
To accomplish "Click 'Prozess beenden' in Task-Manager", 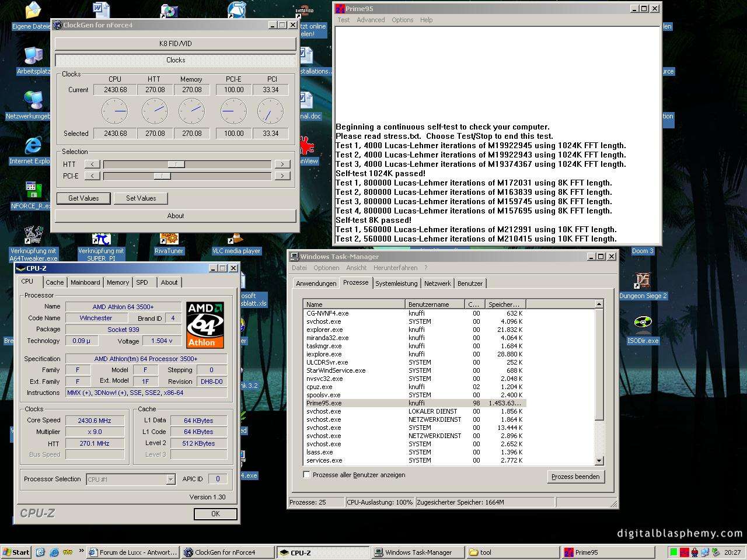I will click(575, 477).
